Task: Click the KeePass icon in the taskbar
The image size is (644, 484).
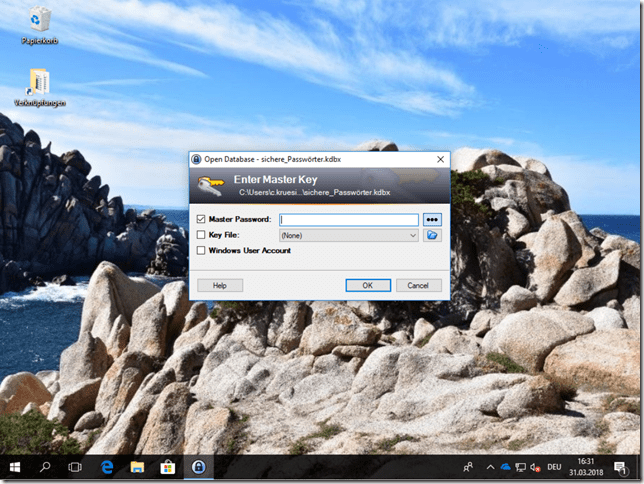Action: point(200,467)
